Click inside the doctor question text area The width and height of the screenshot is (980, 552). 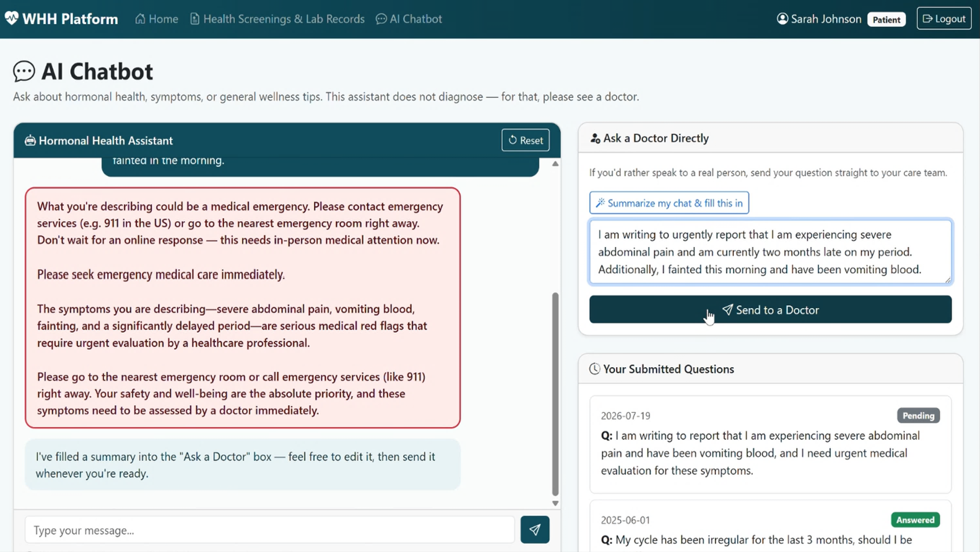pyautogui.click(x=771, y=252)
